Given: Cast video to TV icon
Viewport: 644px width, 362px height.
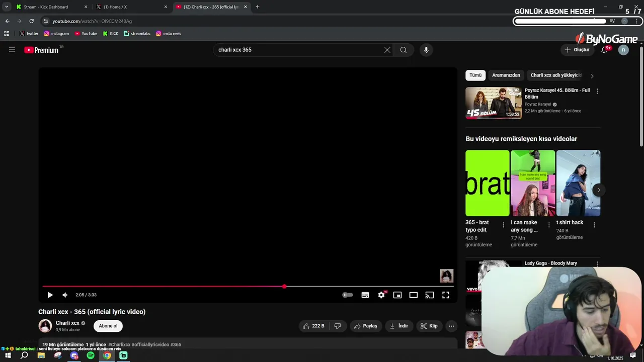Looking at the screenshot, I should point(430,295).
